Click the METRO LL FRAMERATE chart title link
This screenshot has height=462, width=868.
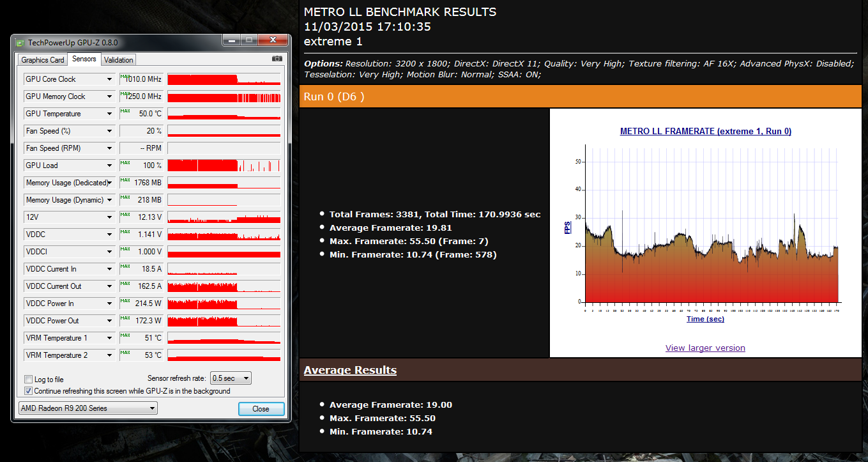click(x=706, y=132)
